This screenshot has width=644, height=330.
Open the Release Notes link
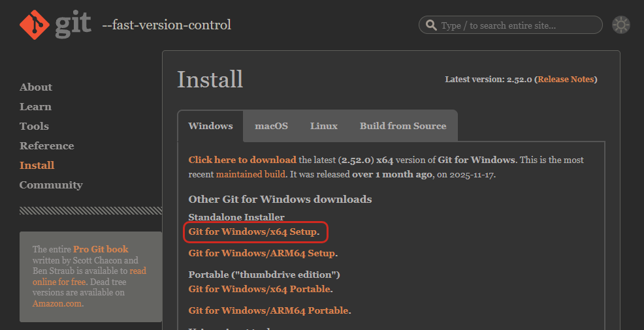566,80
